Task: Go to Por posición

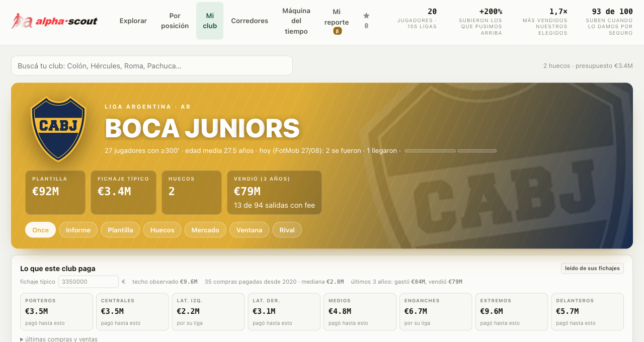Action: point(175,21)
